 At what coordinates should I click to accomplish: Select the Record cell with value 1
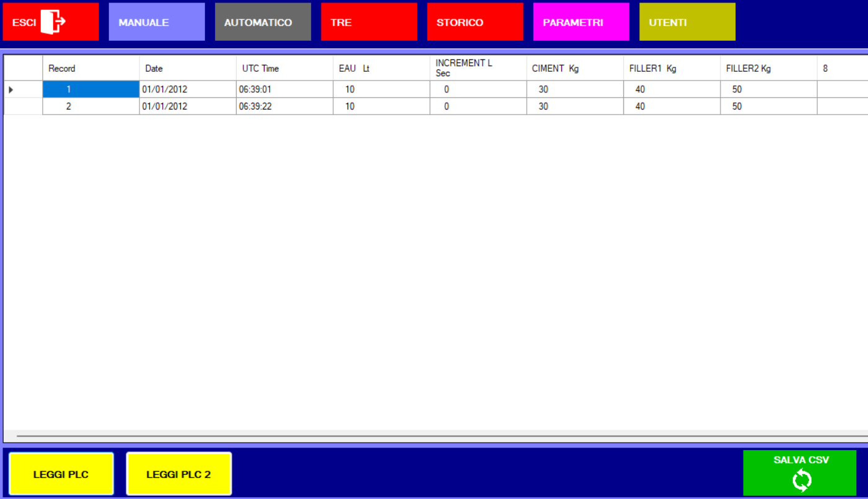point(91,89)
